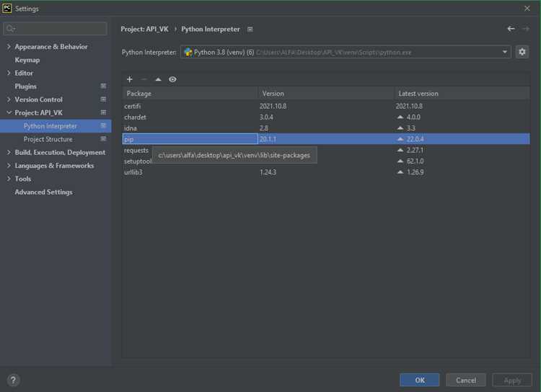Viewport: 541px width, 392px height.
Task: Select Project Structure in the sidebar
Action: pos(48,139)
